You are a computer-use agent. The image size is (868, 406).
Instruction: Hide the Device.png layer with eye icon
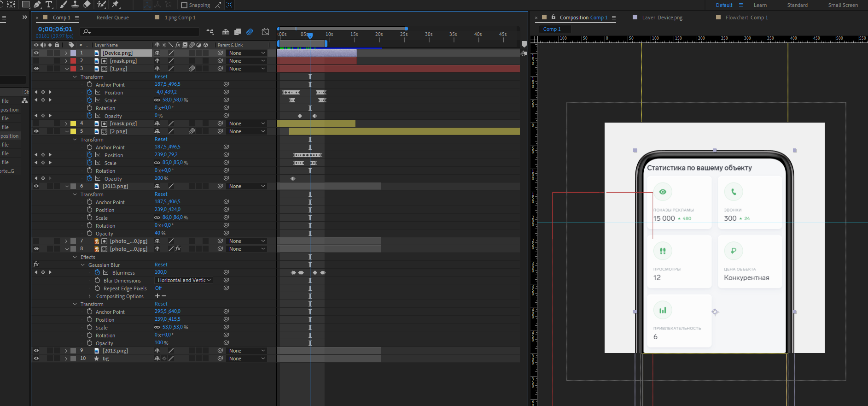36,53
